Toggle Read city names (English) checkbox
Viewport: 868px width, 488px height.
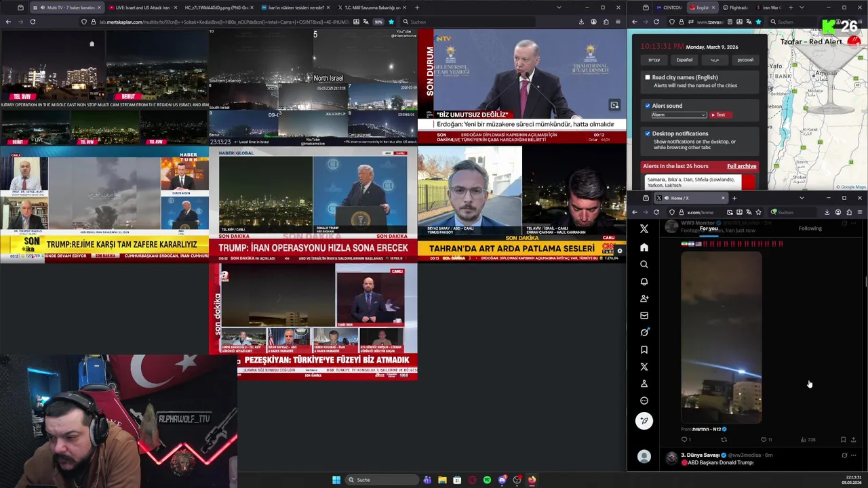click(x=648, y=77)
